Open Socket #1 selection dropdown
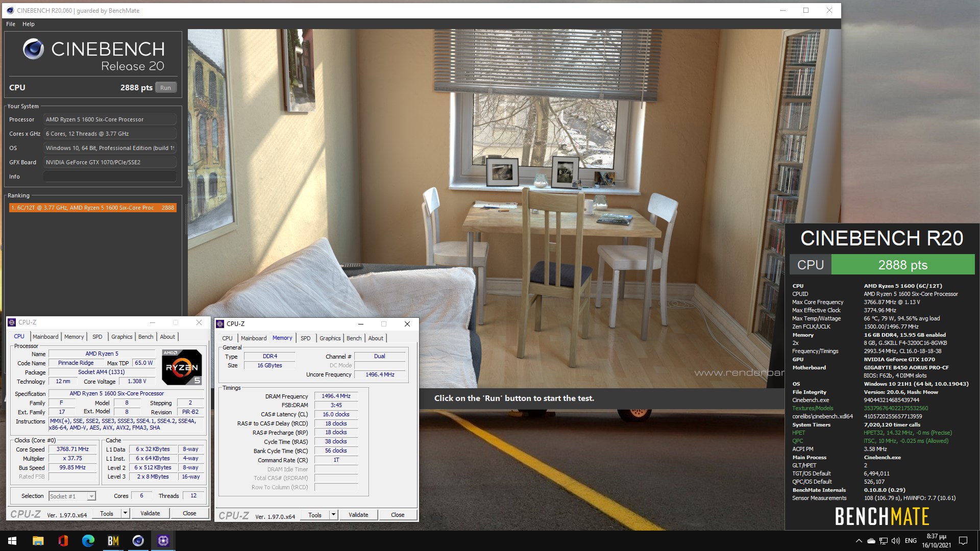 click(x=72, y=496)
